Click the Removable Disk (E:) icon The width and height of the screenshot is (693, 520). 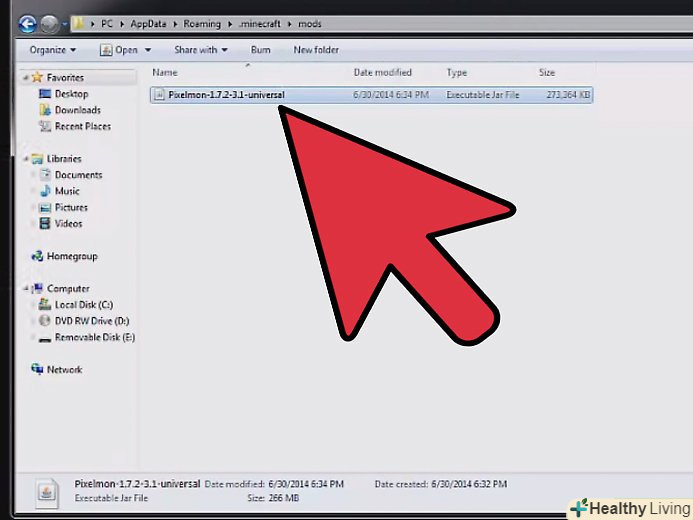(x=45, y=339)
